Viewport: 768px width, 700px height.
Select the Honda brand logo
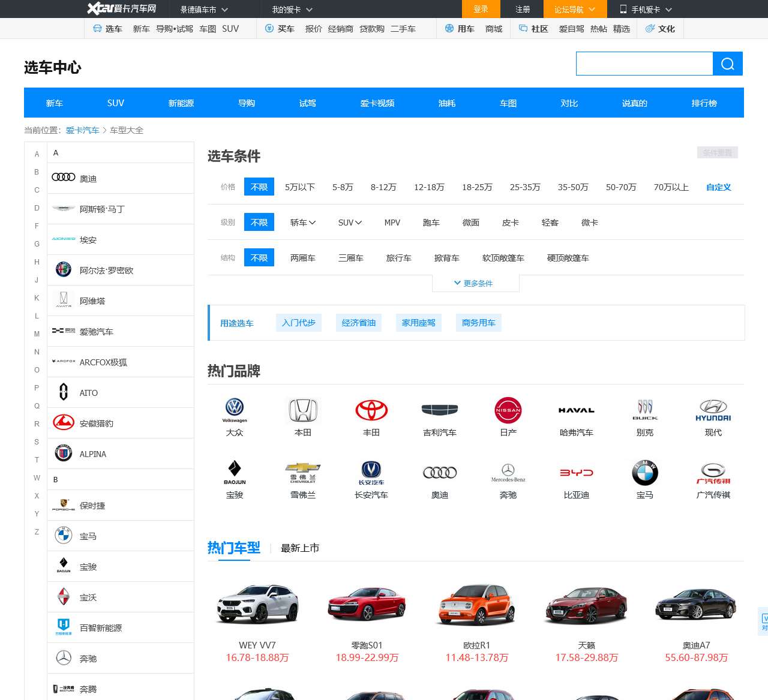tap(303, 410)
